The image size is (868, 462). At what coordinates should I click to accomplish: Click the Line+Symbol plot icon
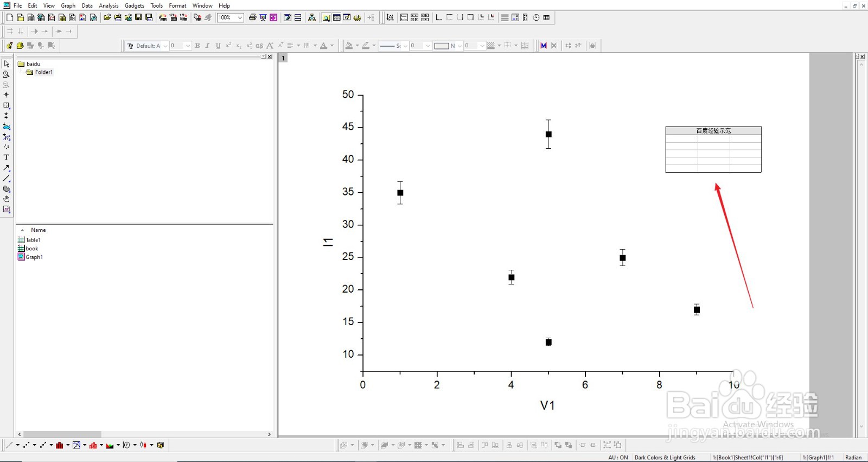coord(43,445)
